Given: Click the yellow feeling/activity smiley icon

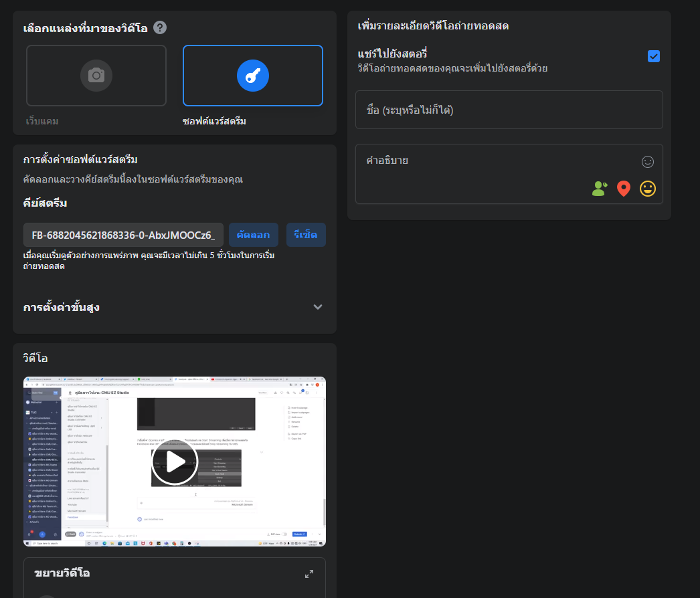Looking at the screenshot, I should click(648, 189).
